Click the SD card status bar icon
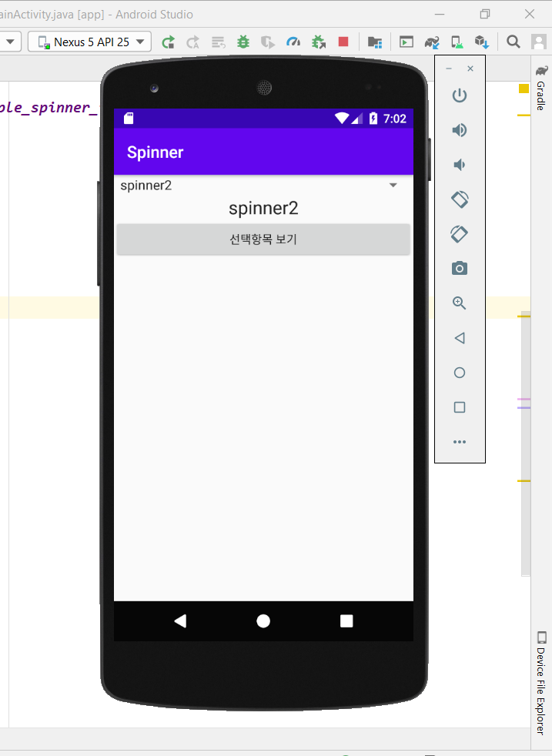 pyautogui.click(x=129, y=119)
